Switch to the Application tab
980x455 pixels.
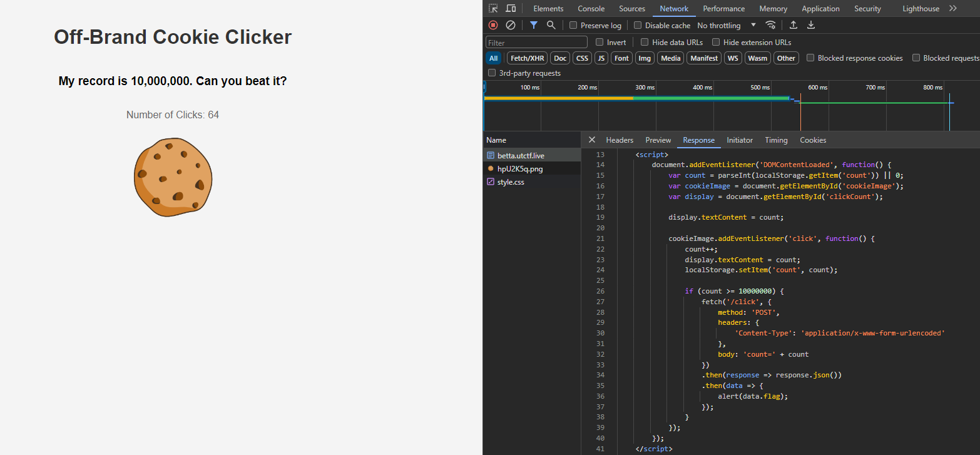coord(820,9)
